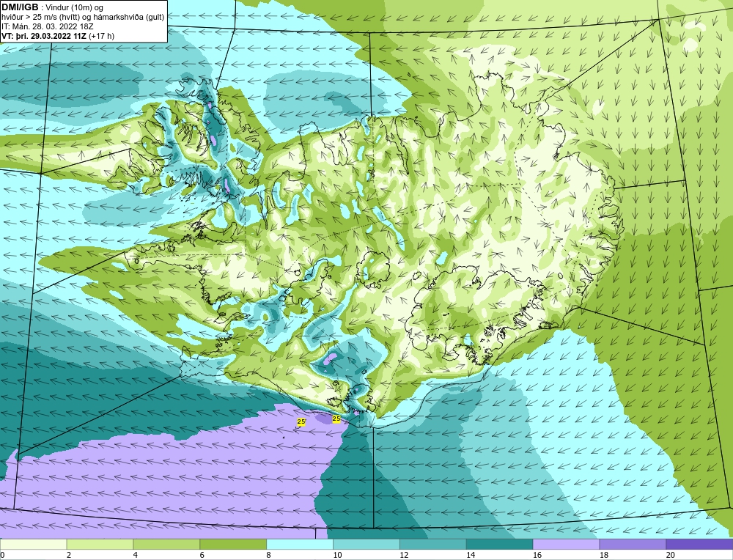
Task: Click the yellow '25' gust label touching the coastline
Action: (x=336, y=419)
